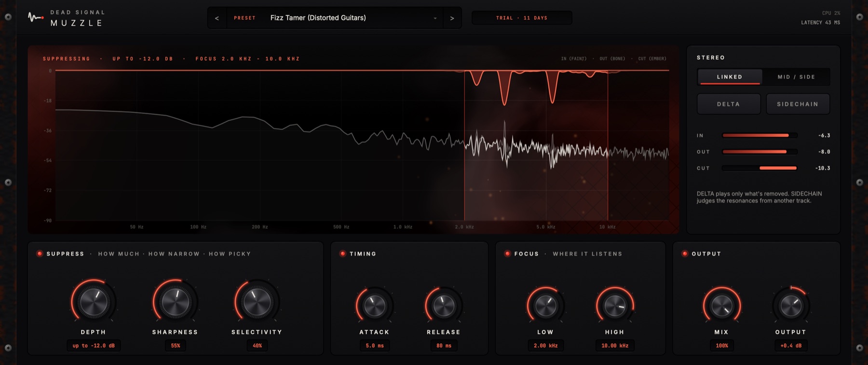Click the Depth knob
The width and height of the screenshot is (868, 365).
(94, 302)
